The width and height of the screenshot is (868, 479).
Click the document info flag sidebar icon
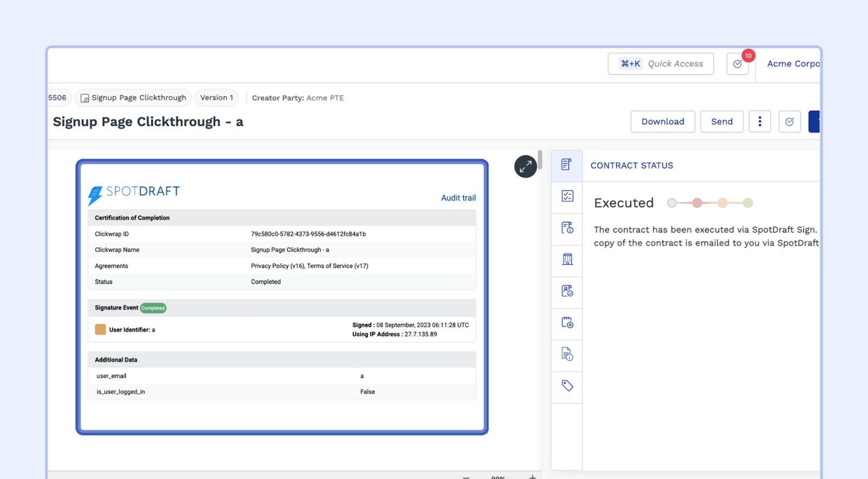click(567, 228)
